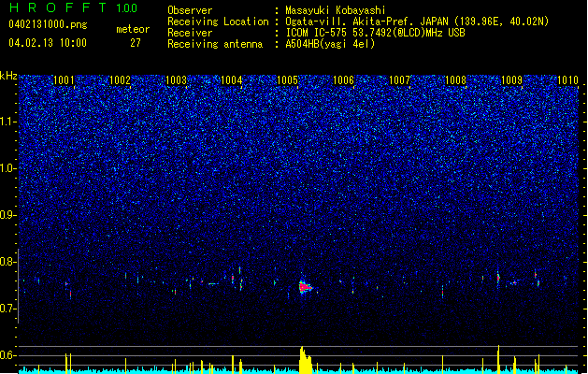
Task: Click the 1001 time marker
Action: (x=65, y=79)
